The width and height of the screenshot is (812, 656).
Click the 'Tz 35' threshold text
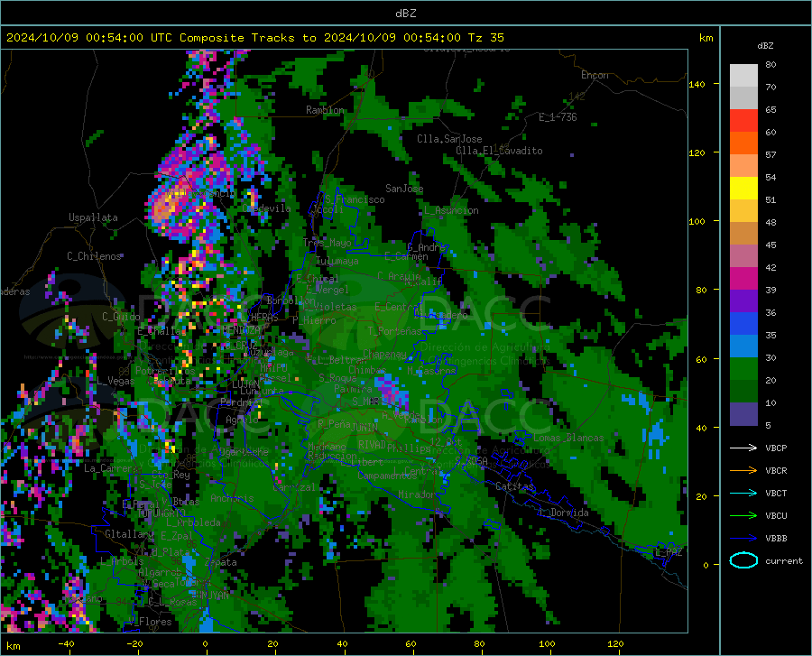click(485, 38)
